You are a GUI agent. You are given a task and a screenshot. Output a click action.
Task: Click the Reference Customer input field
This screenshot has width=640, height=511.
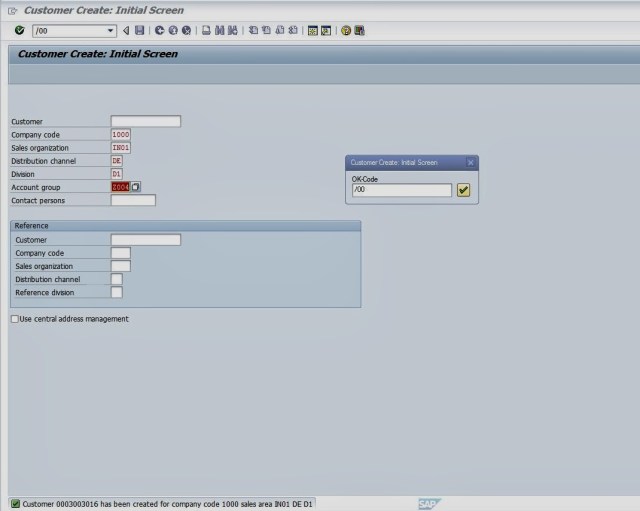pos(146,240)
